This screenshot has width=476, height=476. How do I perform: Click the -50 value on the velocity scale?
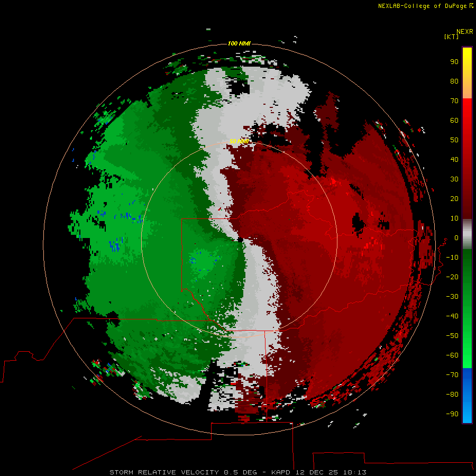452,336
